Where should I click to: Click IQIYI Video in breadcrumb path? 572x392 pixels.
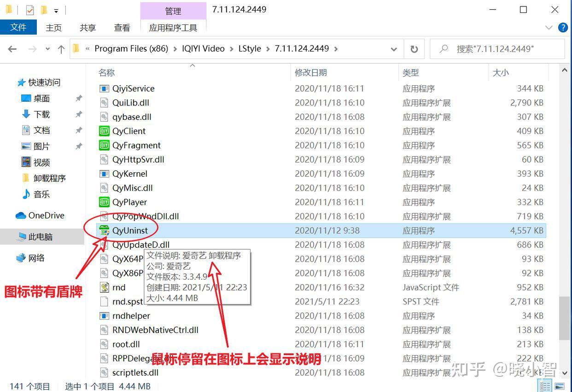(x=203, y=48)
